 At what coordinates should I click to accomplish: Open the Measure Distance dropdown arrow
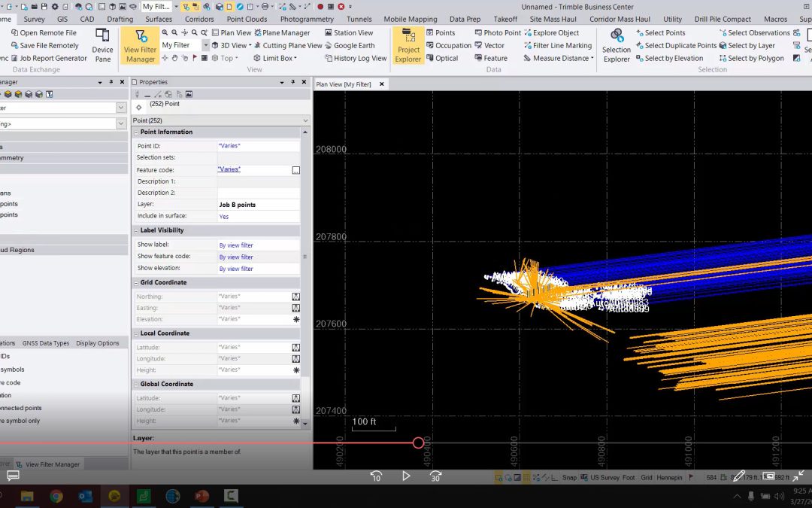tap(592, 58)
